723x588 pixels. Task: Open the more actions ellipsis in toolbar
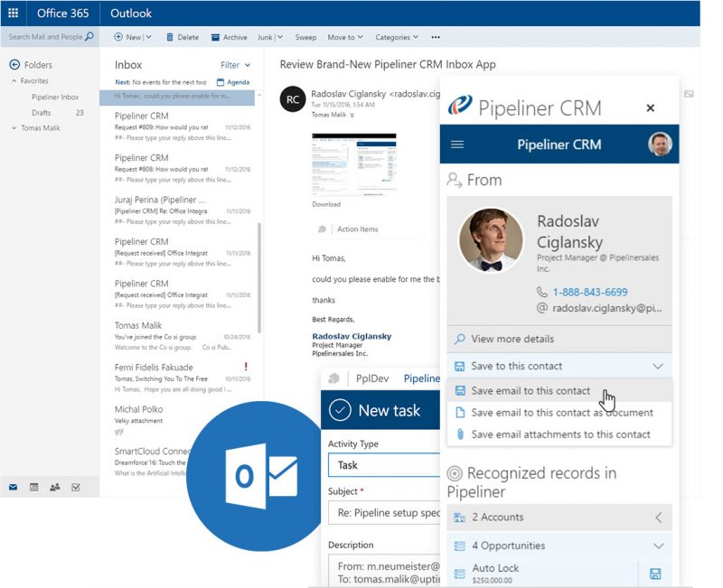click(436, 37)
